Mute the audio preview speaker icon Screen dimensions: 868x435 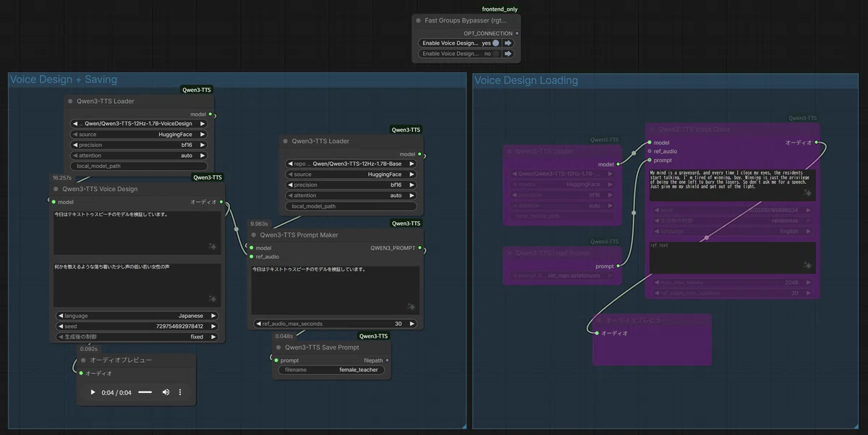point(166,392)
